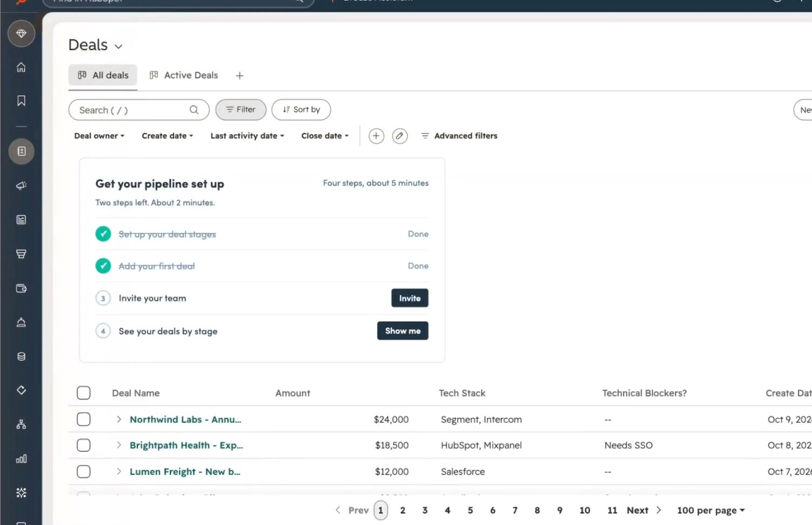The image size is (812, 525).
Task: Click the Tech Stack column header
Action: 462,393
